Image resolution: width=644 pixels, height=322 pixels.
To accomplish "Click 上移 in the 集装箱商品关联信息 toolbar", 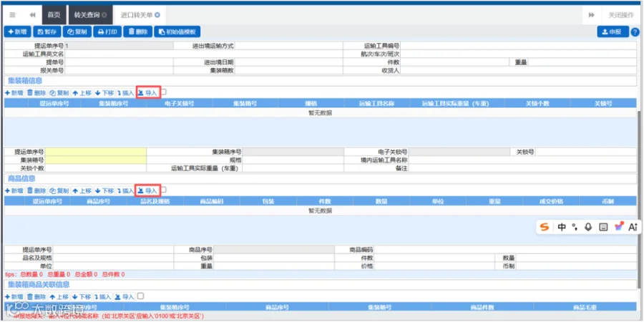I will click(59, 296).
